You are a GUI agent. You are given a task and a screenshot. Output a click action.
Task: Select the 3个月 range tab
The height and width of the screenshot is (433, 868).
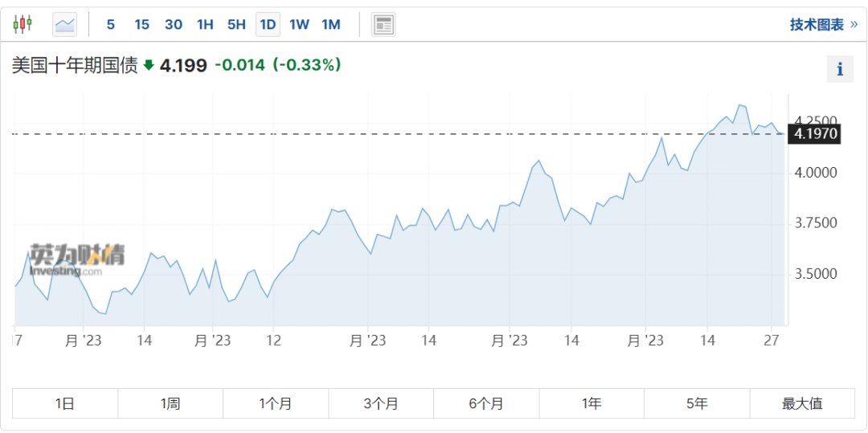381,403
